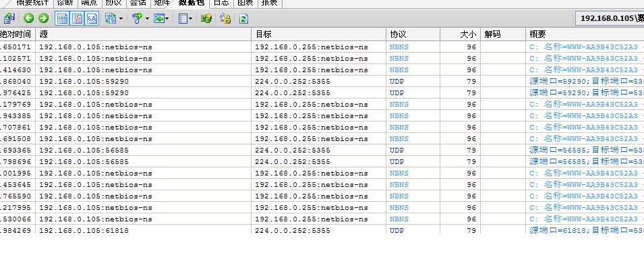This screenshot has width=644, height=270.
Task: Open the column layout dropdown arrow
Action: click(x=192, y=18)
